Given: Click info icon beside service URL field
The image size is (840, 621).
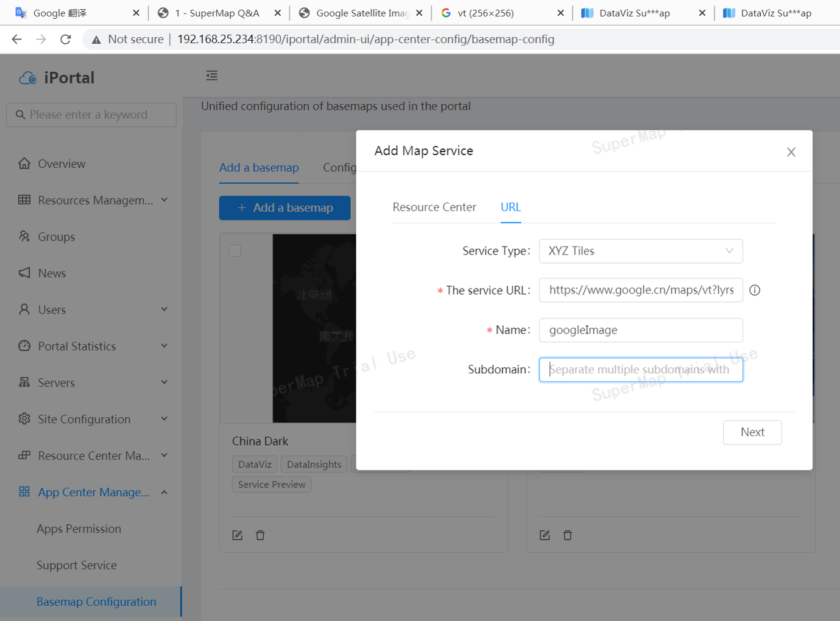Looking at the screenshot, I should pyautogui.click(x=755, y=290).
